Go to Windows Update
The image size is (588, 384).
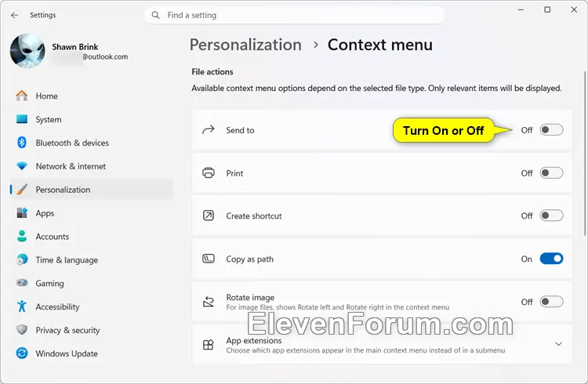92,353
